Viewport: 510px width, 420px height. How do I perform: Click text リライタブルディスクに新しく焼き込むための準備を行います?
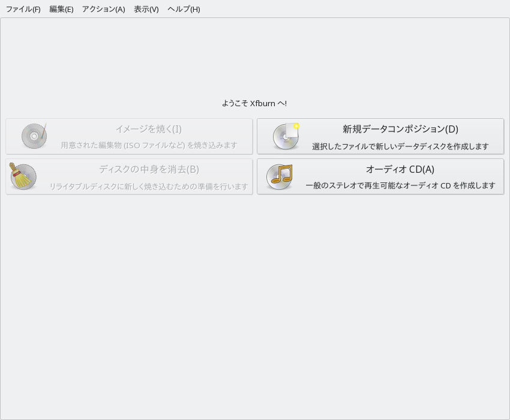(149, 187)
